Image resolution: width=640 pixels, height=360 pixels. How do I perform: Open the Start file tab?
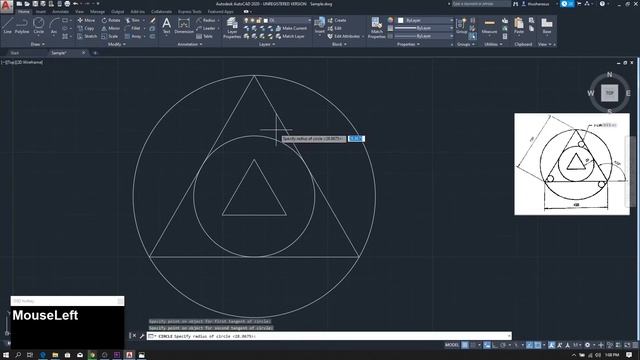click(x=15, y=53)
